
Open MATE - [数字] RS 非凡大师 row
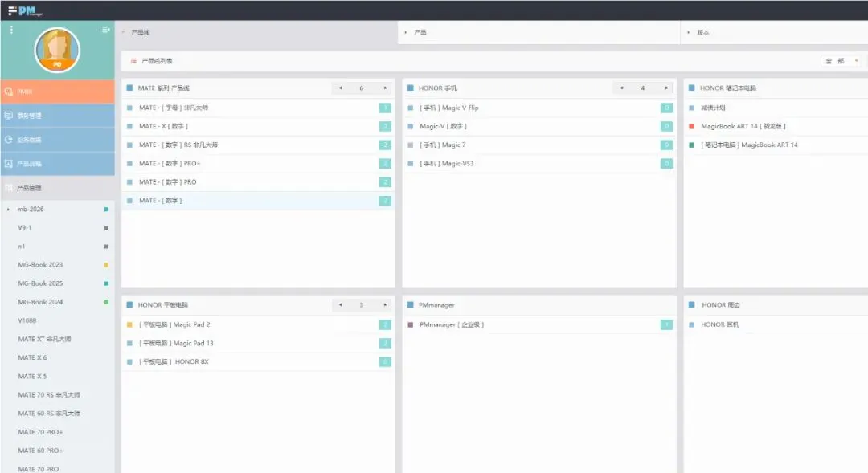(258, 145)
